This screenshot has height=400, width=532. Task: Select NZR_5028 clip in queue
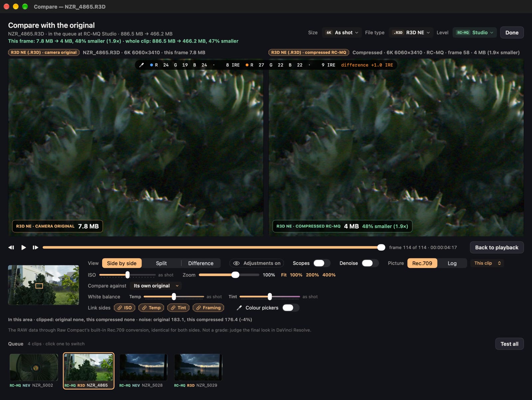pos(143,371)
